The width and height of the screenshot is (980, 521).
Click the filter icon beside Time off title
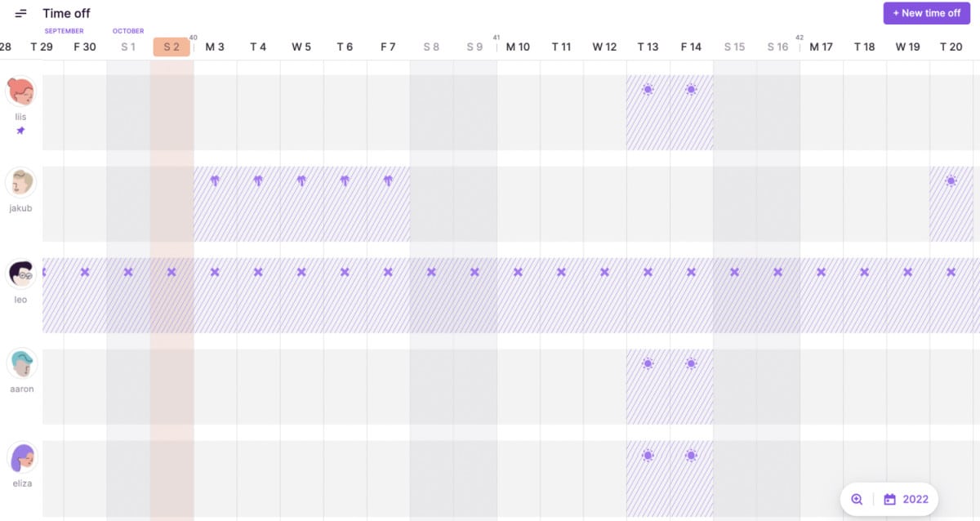20,13
